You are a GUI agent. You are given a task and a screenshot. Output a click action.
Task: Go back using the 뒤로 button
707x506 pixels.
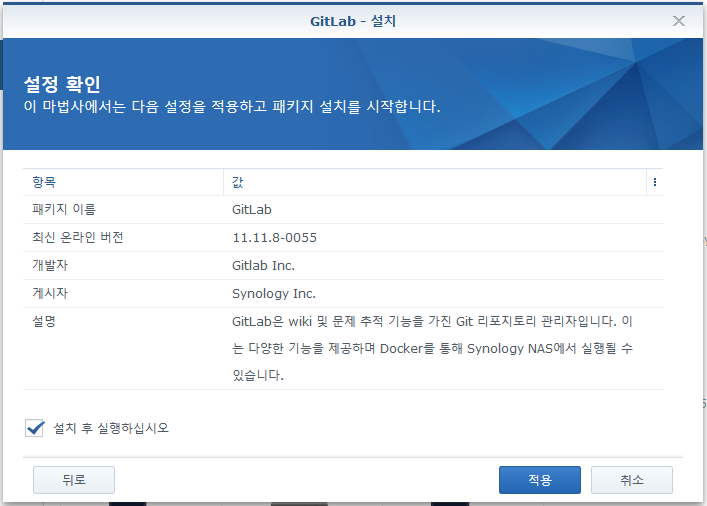[x=74, y=480]
